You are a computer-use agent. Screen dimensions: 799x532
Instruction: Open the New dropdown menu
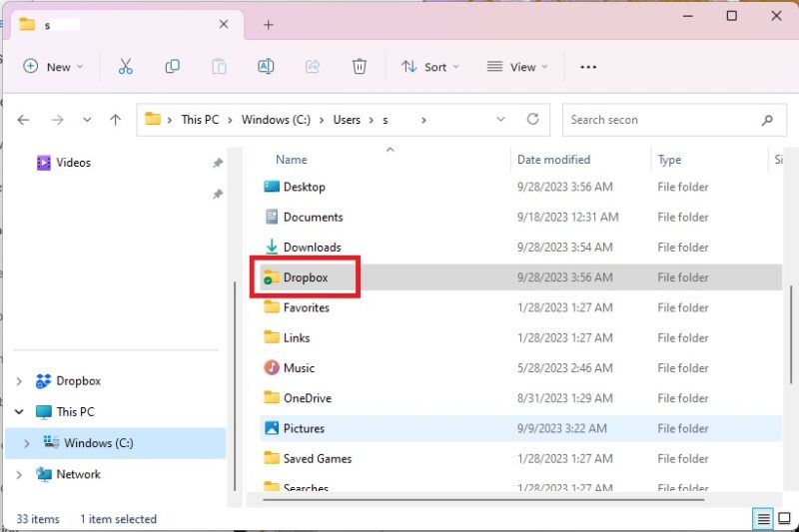coord(53,67)
